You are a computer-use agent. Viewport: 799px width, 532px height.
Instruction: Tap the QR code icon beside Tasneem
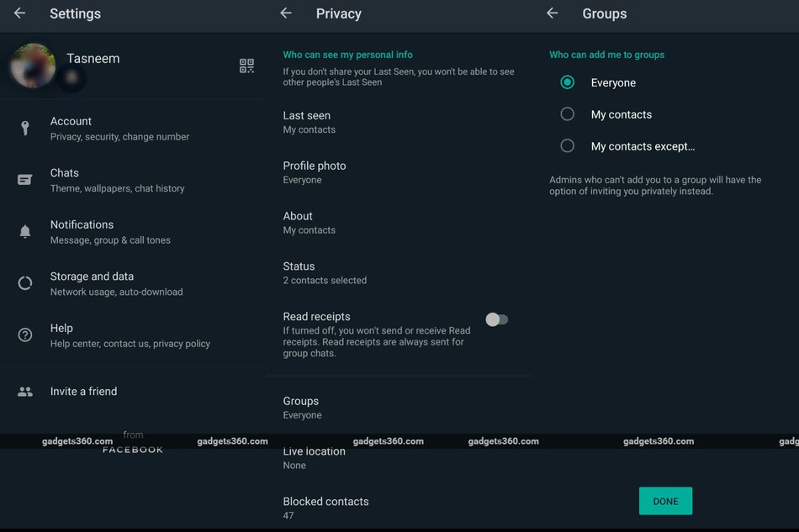point(246,66)
